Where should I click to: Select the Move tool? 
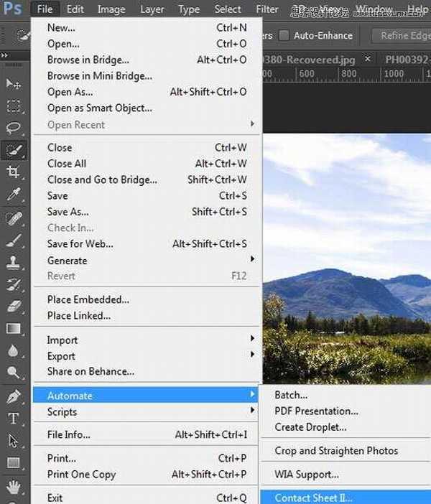pyautogui.click(x=14, y=84)
